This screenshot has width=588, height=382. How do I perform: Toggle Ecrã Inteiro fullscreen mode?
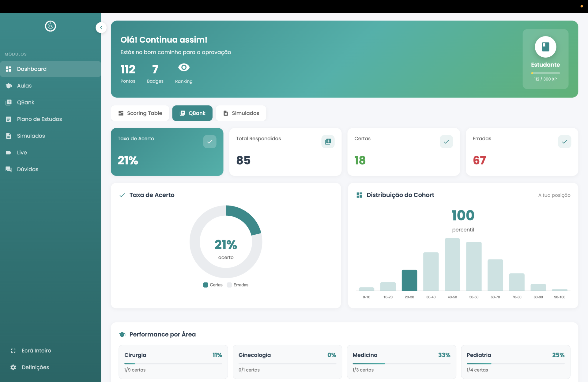pos(36,350)
